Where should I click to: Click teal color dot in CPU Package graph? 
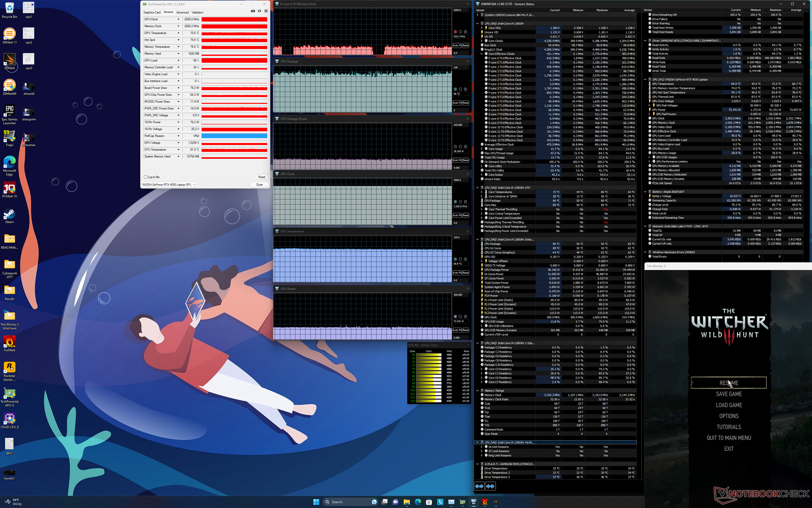[455, 89]
